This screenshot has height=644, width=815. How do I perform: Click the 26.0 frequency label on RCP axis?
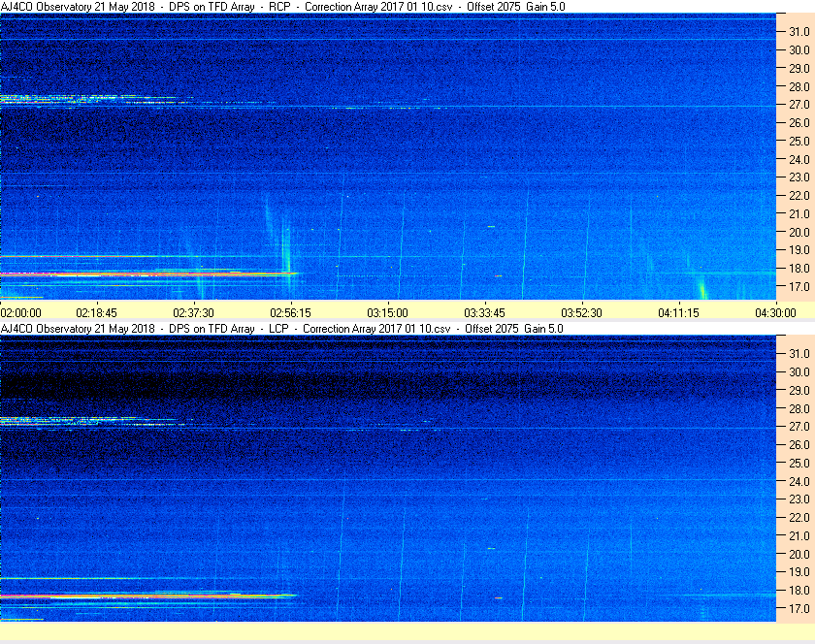pos(799,122)
